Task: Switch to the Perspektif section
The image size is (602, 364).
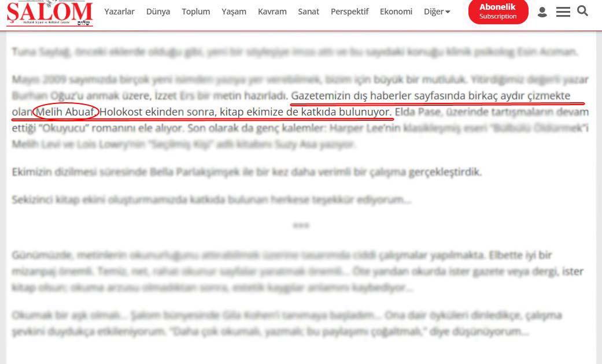Action: [349, 12]
